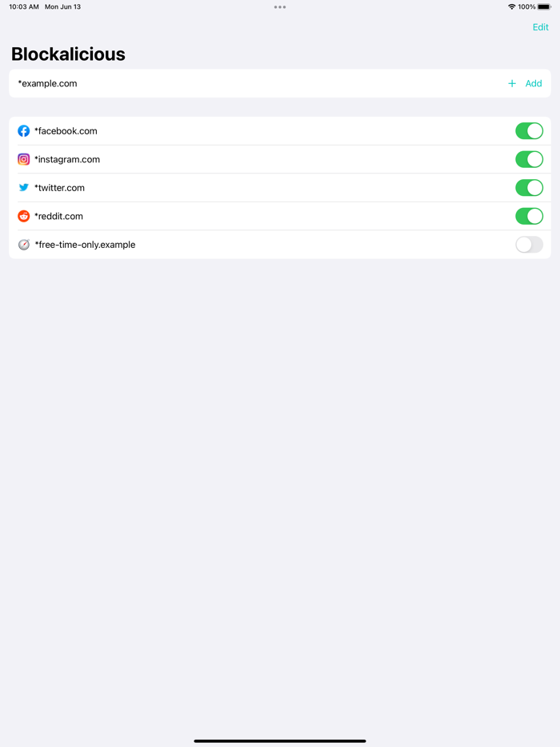Switch off the reddit.com toggle
The height and width of the screenshot is (747, 560).
(529, 216)
